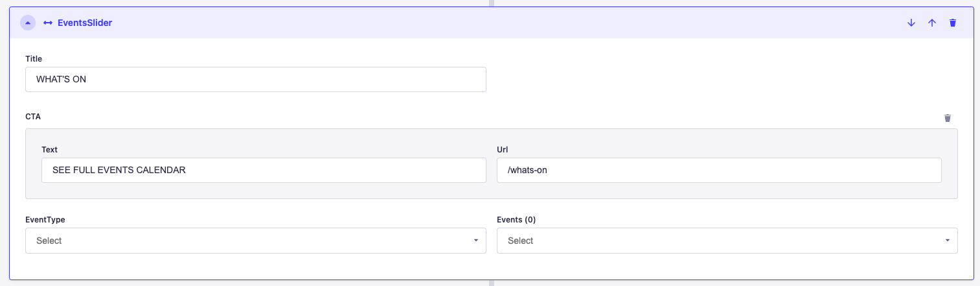This screenshot has height=286, width=980.
Task: Click the CTA Text input field
Action: coord(263,171)
